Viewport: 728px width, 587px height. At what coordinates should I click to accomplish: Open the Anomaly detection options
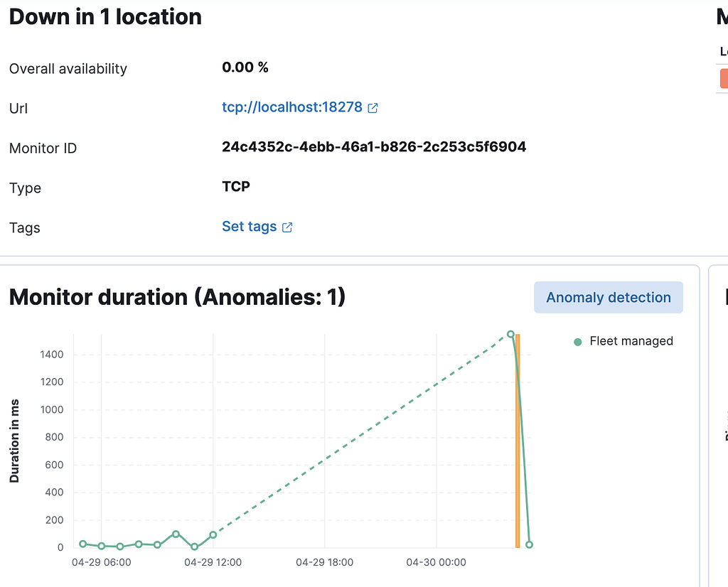(x=608, y=297)
